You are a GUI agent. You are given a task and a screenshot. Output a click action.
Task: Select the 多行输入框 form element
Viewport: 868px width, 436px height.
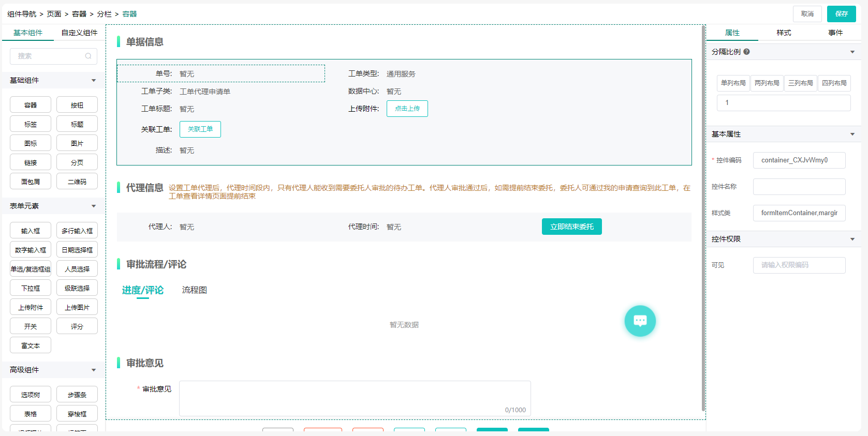click(x=77, y=231)
